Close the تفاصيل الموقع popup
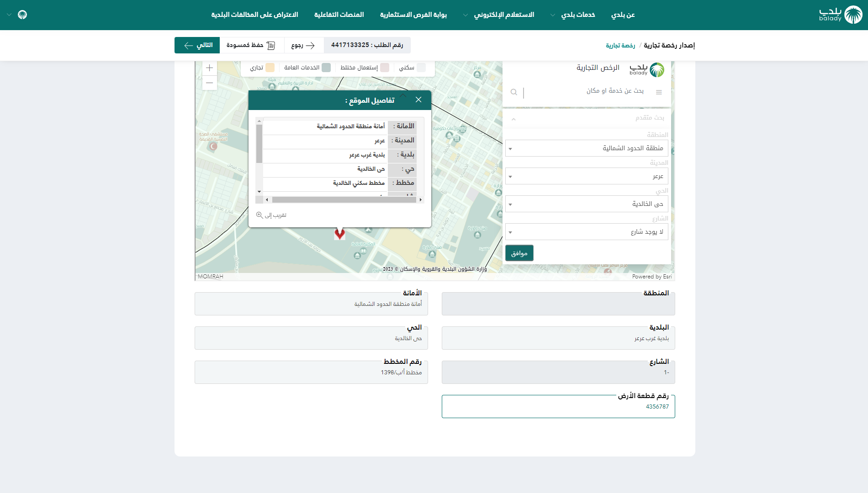 click(x=418, y=100)
